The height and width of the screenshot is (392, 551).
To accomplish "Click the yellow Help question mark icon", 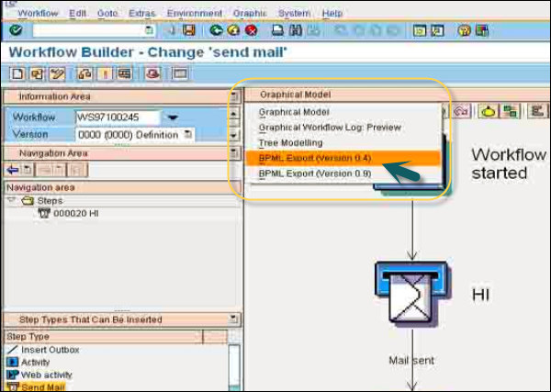I will 464,31.
